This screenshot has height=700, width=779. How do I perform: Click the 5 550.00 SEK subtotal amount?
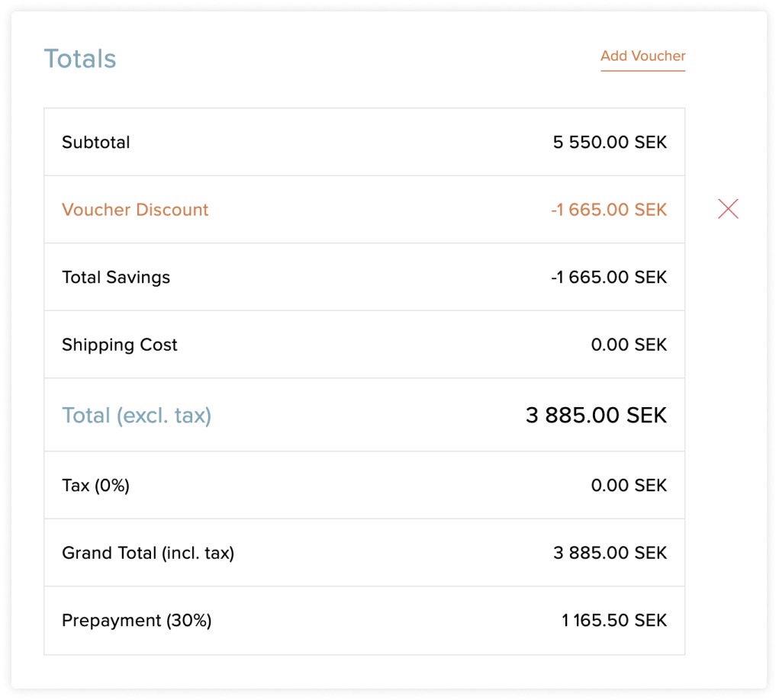pos(610,143)
